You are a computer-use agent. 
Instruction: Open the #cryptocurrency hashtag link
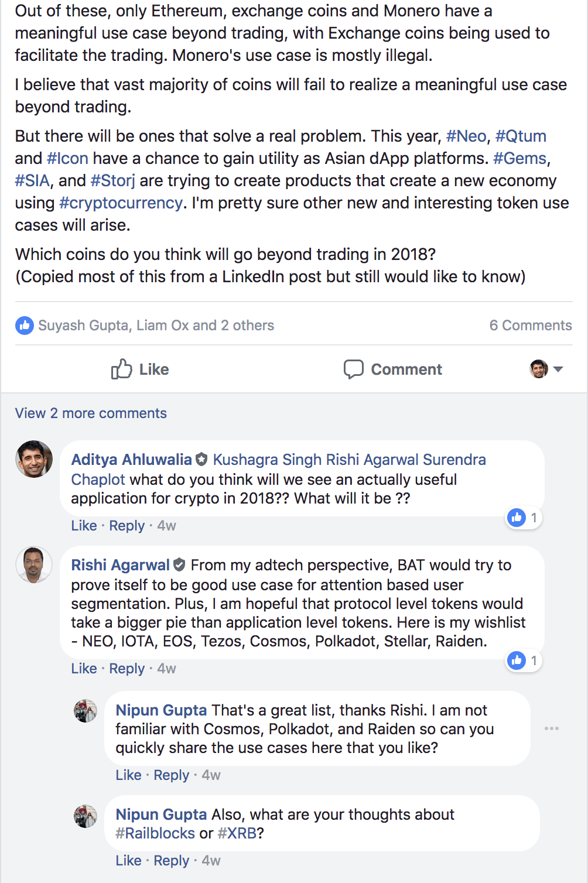121,203
